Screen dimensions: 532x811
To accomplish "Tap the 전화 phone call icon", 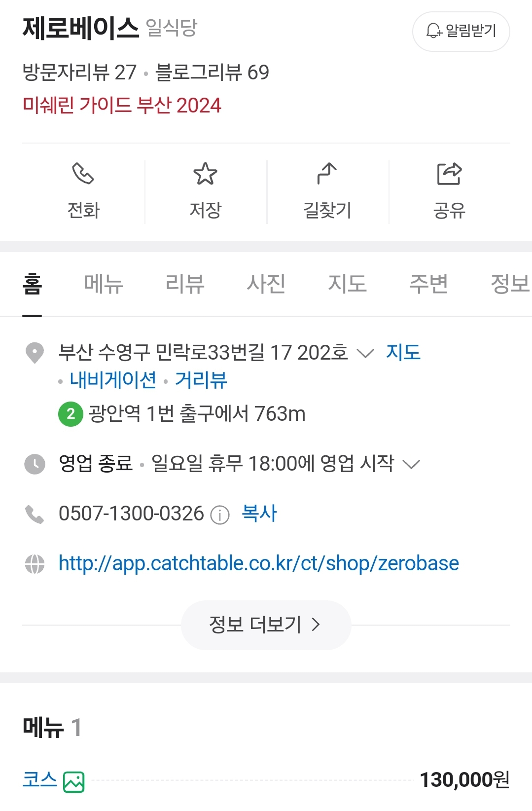I will point(83,174).
